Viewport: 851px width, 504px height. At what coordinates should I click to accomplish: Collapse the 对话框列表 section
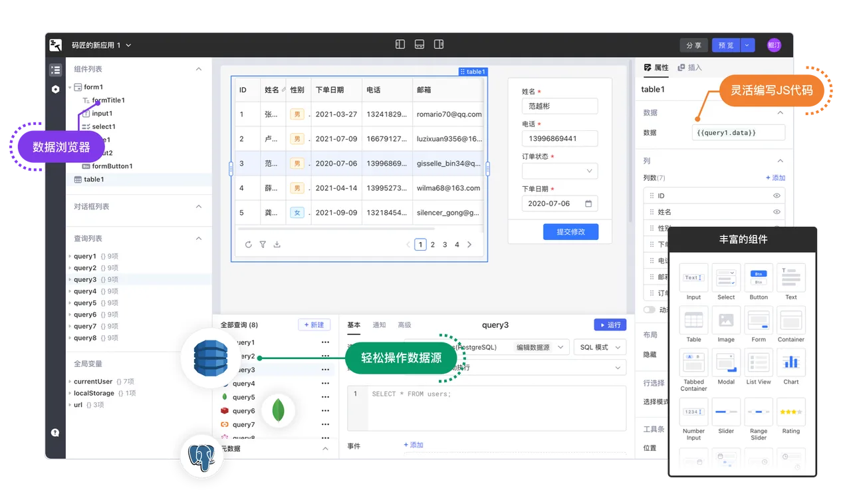(x=198, y=207)
